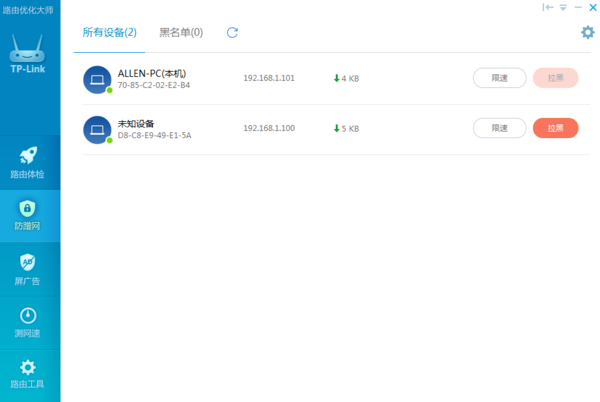Open settings gear at top right
The height and width of the screenshot is (402, 600).
click(x=588, y=32)
